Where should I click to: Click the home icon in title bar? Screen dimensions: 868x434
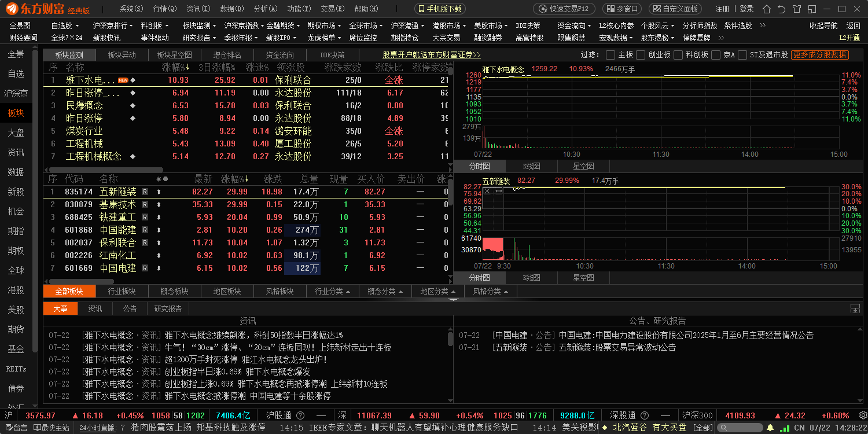pos(767,9)
